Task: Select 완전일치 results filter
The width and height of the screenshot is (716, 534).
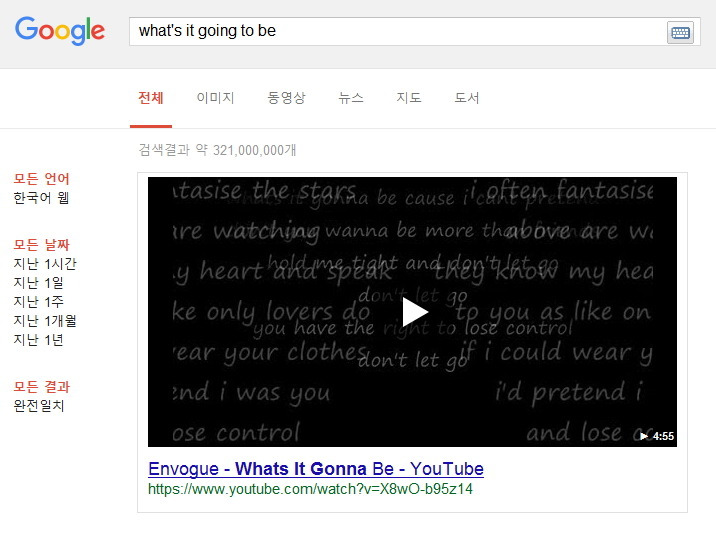Action: (x=39, y=406)
